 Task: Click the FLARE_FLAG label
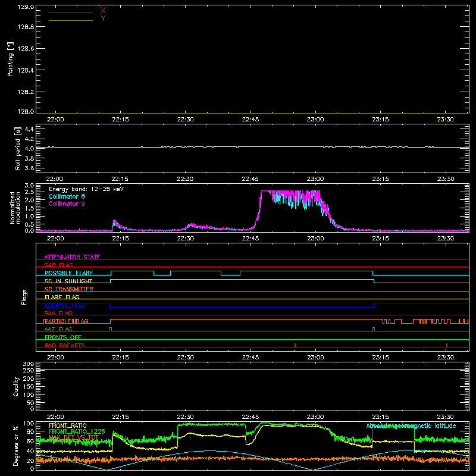pyautogui.click(x=62, y=297)
